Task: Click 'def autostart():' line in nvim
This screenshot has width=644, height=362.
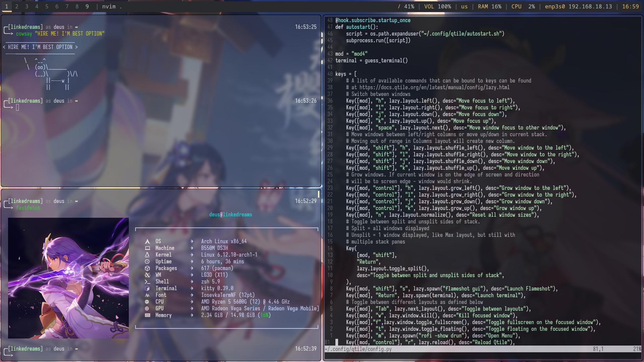Action: pos(357,27)
